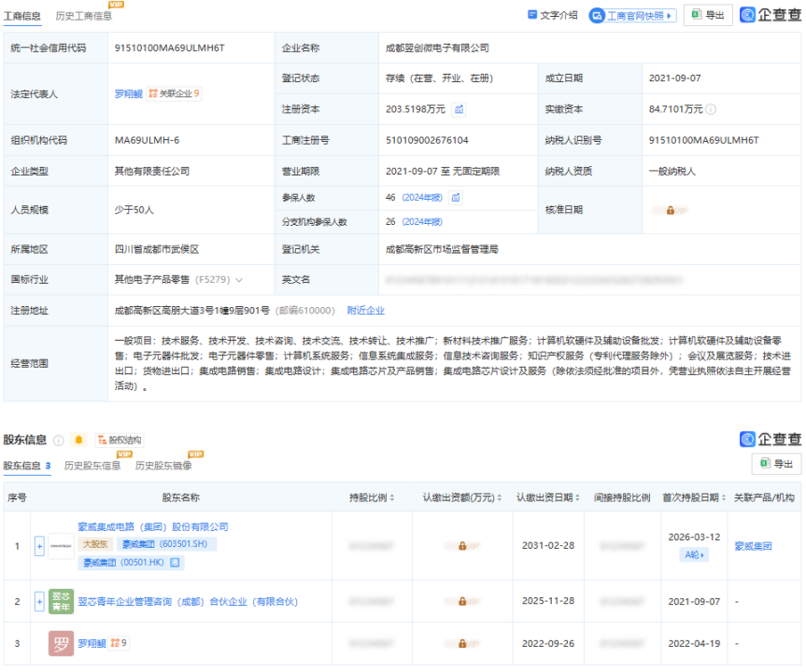This screenshot has width=806, height=672.
Task: Show info icon beside 实缴资本 84.7101万元
Action: tap(711, 109)
